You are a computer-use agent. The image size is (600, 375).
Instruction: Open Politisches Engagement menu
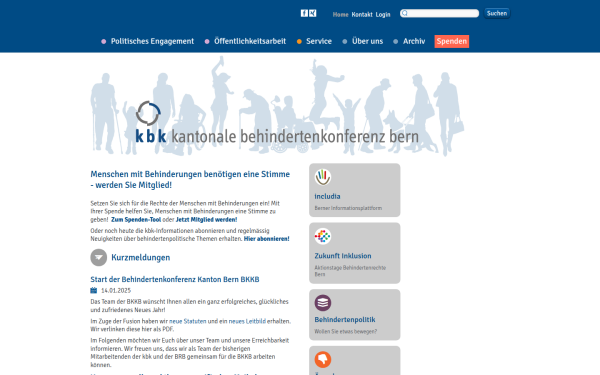coord(152,41)
